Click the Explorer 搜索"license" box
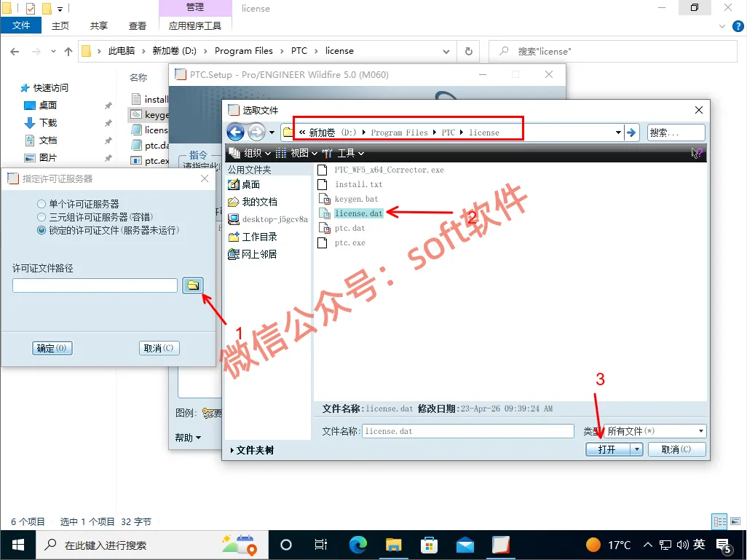747x560 pixels. (x=612, y=52)
